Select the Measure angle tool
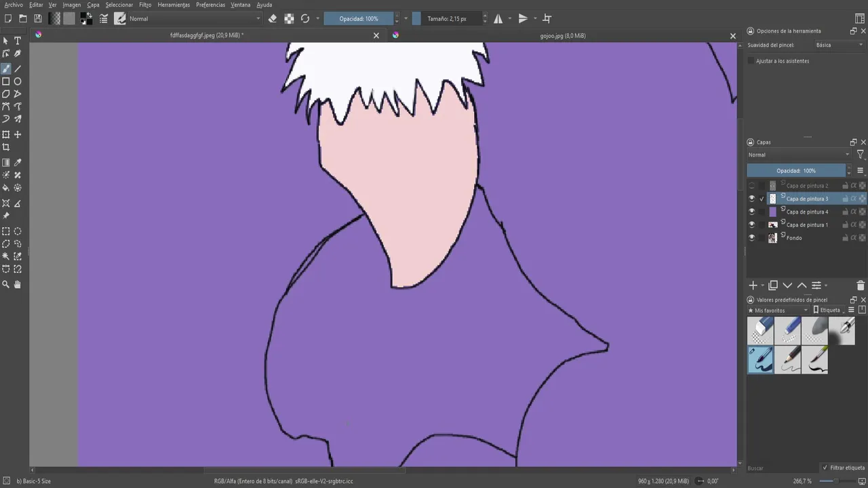 point(18,203)
